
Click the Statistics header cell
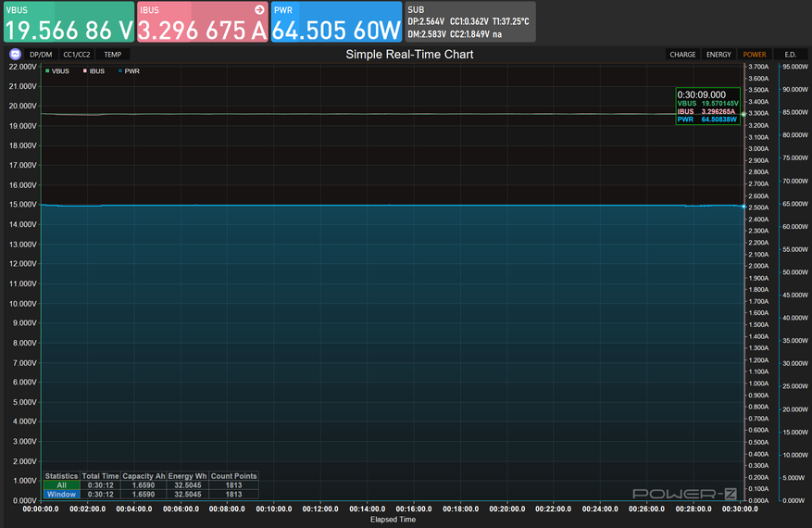[x=61, y=476]
